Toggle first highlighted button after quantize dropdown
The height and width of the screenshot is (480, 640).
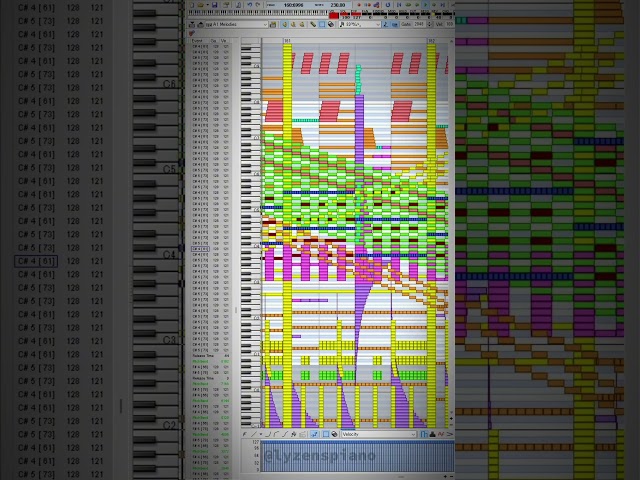click(x=385, y=24)
